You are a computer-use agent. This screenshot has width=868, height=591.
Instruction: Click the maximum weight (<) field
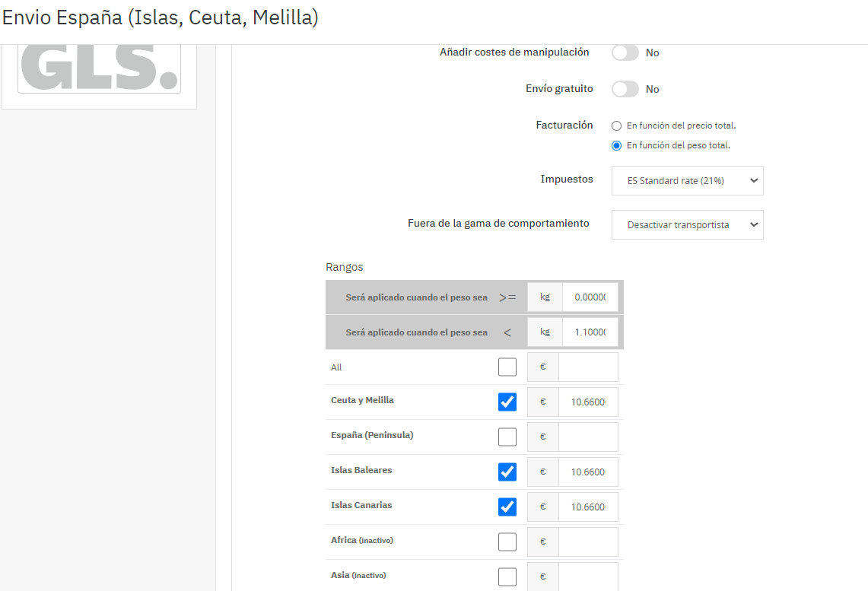coord(590,332)
